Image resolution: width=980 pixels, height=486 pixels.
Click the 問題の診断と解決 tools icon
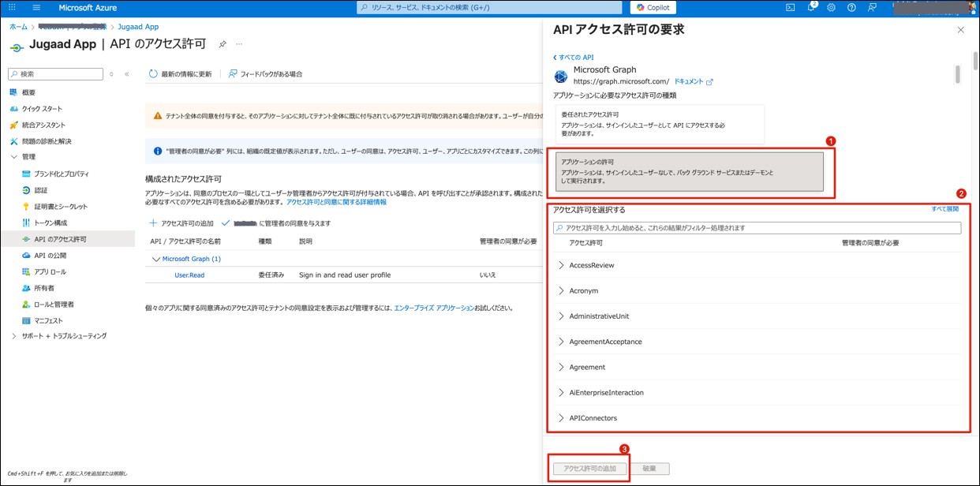[13, 141]
